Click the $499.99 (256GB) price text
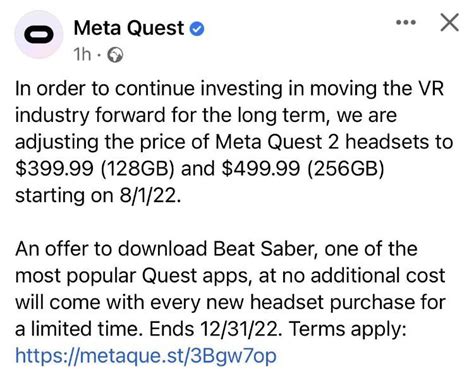This screenshot has height=369, width=474. point(303,168)
